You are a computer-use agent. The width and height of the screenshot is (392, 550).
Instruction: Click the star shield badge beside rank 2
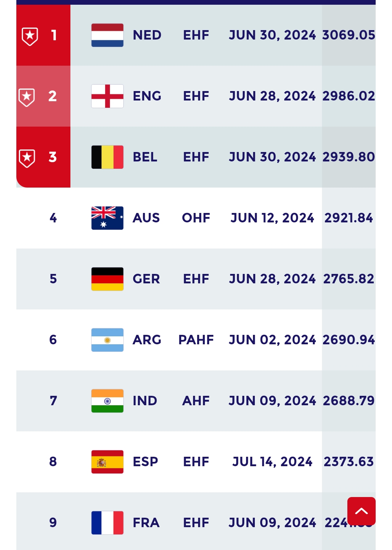[x=27, y=97]
